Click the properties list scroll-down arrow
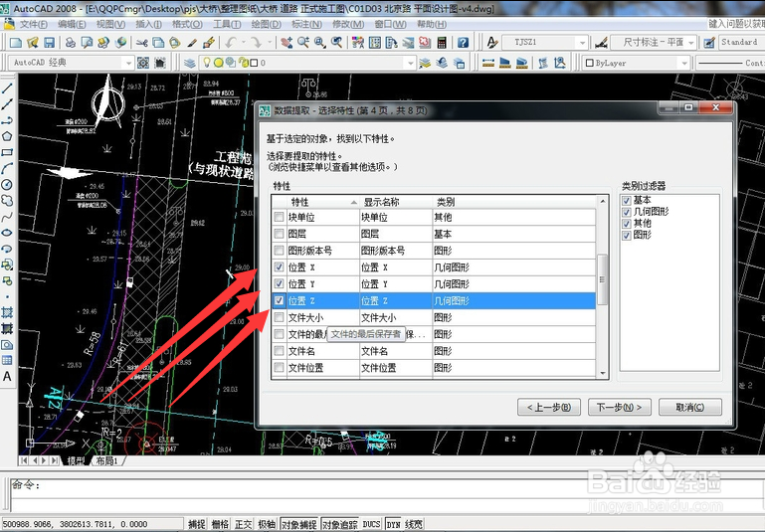Screen dimensions: 765x532 pyautogui.click(x=602, y=373)
